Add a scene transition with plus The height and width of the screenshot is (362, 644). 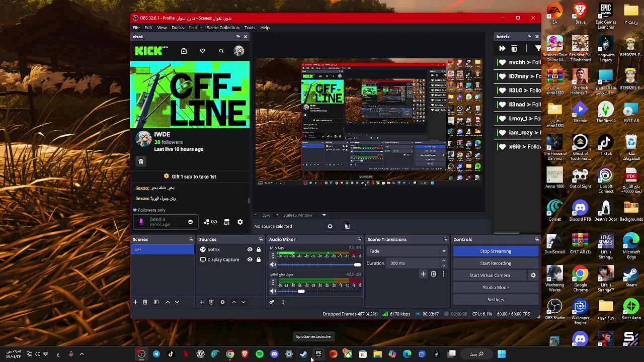[423, 274]
